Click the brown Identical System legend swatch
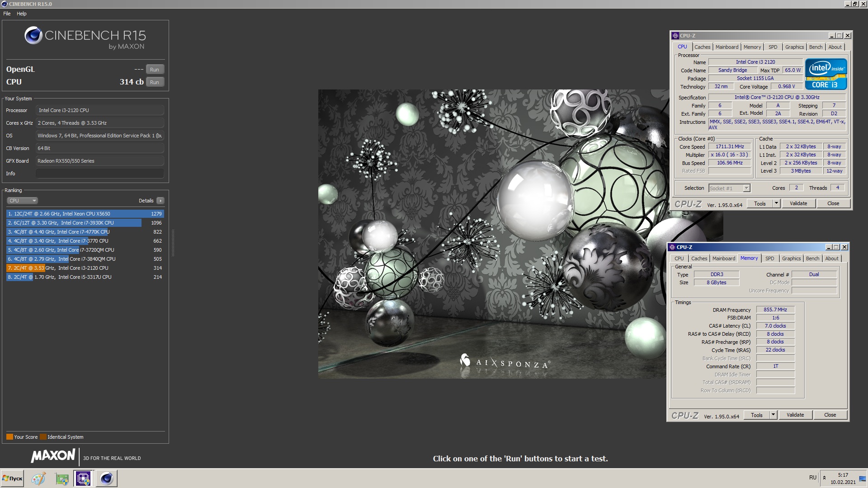 click(43, 437)
